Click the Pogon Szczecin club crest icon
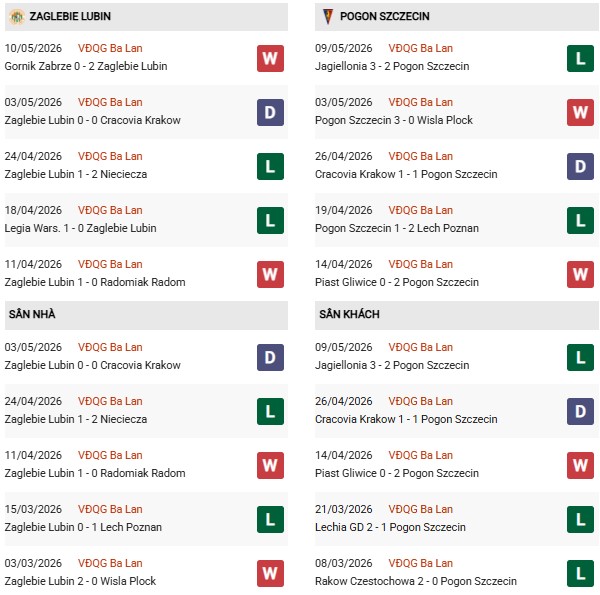This screenshot has height=595, width=600. [328, 16]
